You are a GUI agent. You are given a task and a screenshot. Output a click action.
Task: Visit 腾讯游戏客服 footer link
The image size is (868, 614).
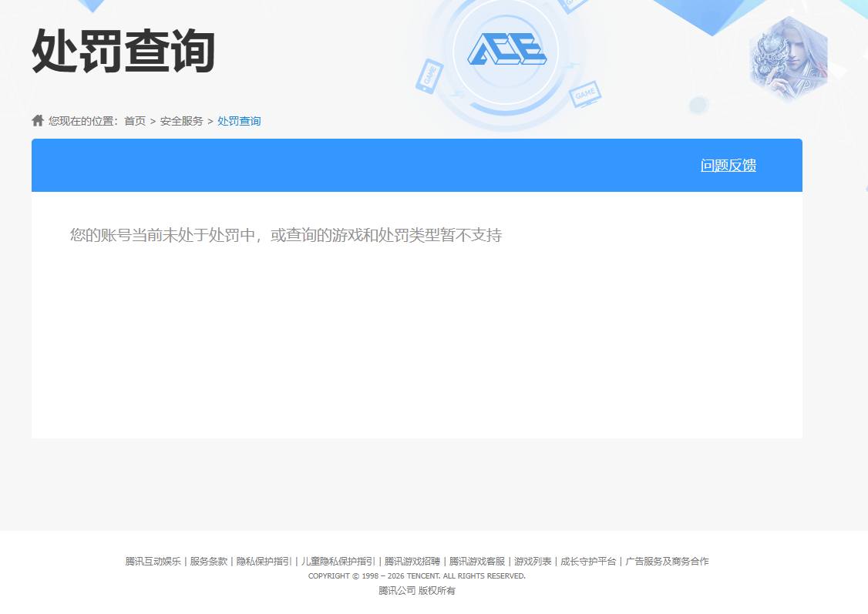(477, 561)
